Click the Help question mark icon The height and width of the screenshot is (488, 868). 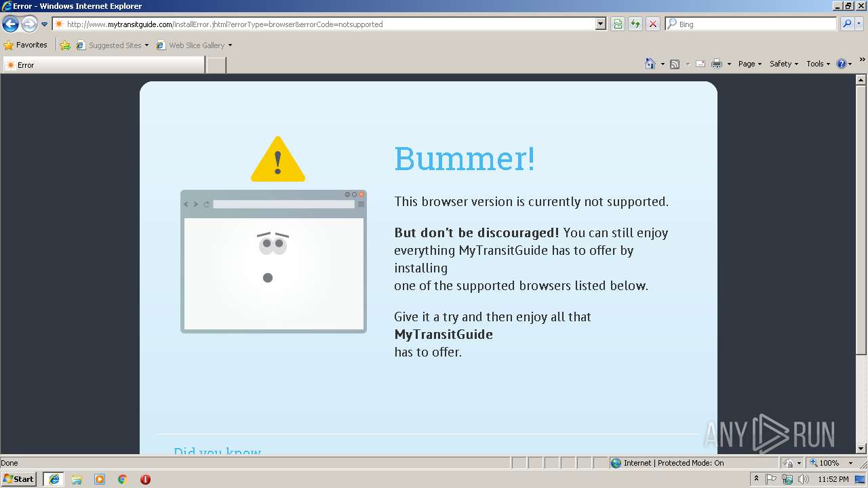click(x=842, y=64)
